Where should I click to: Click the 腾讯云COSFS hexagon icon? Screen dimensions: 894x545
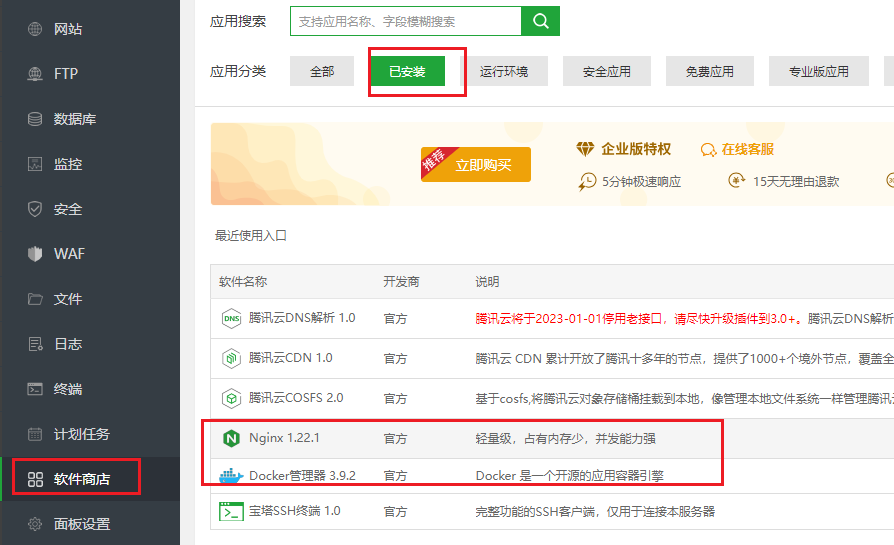coord(231,398)
